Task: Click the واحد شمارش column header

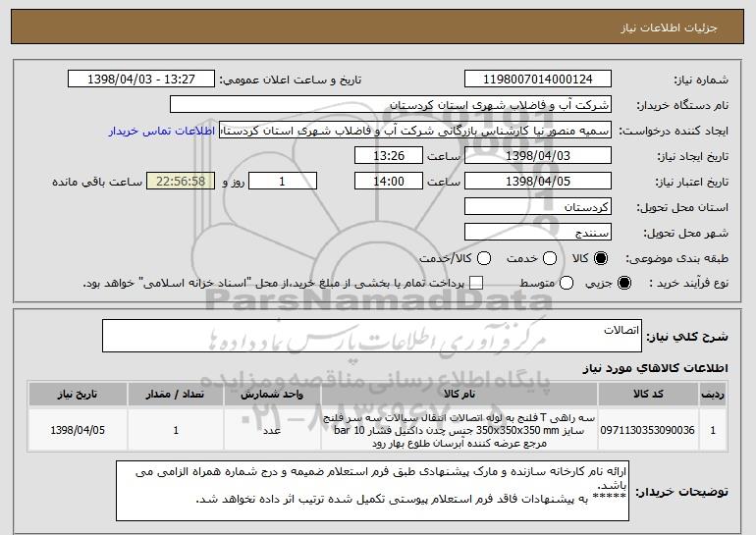Action: click(272, 395)
